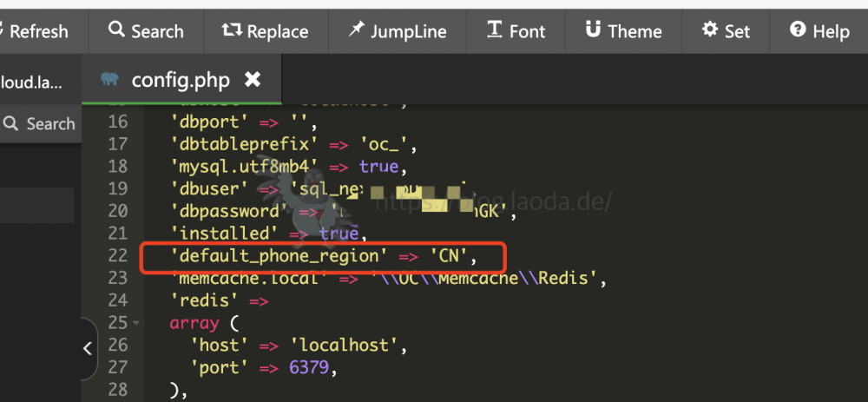Click the JumpLine pin icon
Screen dimensions: 868x402
(357, 30)
